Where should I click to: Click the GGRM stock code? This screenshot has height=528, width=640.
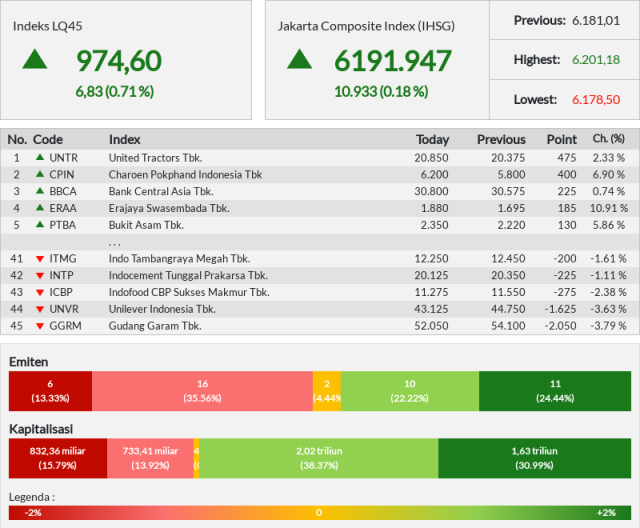click(x=65, y=326)
